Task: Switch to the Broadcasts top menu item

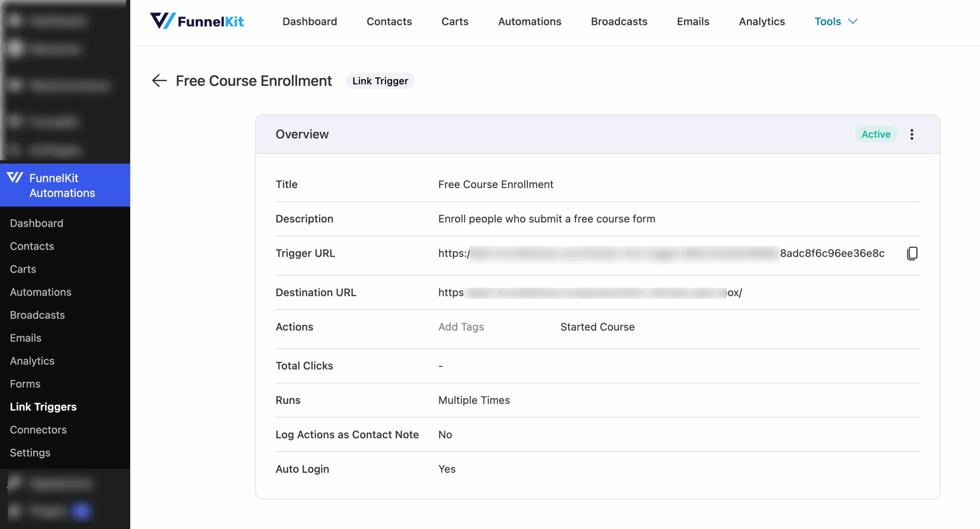Action: (x=619, y=21)
